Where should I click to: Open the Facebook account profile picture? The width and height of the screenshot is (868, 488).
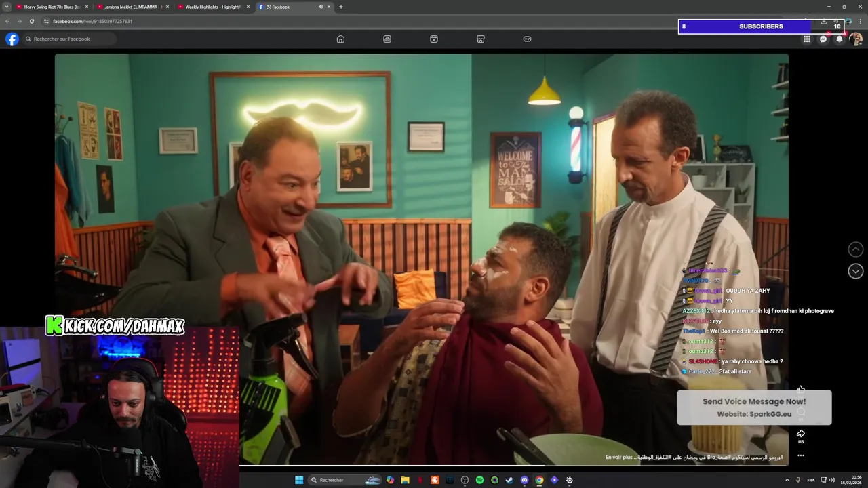[856, 39]
